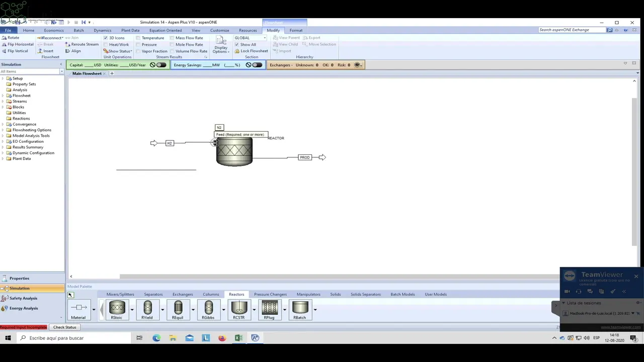
Task: Select the RPlug reactor model
Action: (269, 310)
